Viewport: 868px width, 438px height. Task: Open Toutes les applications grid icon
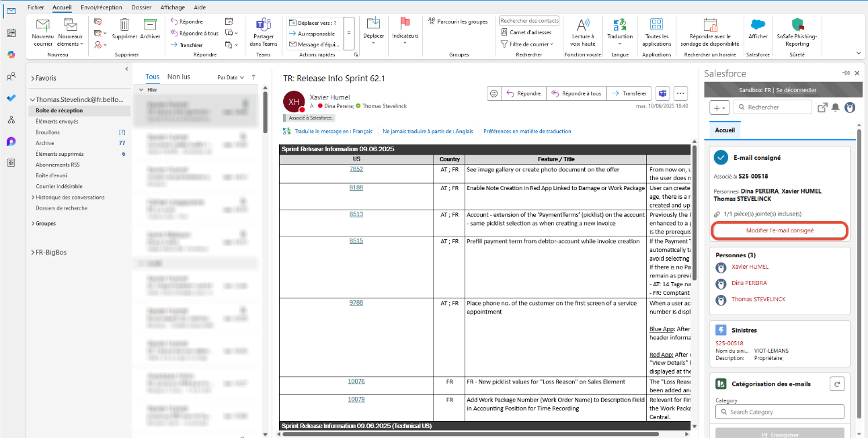click(x=656, y=25)
